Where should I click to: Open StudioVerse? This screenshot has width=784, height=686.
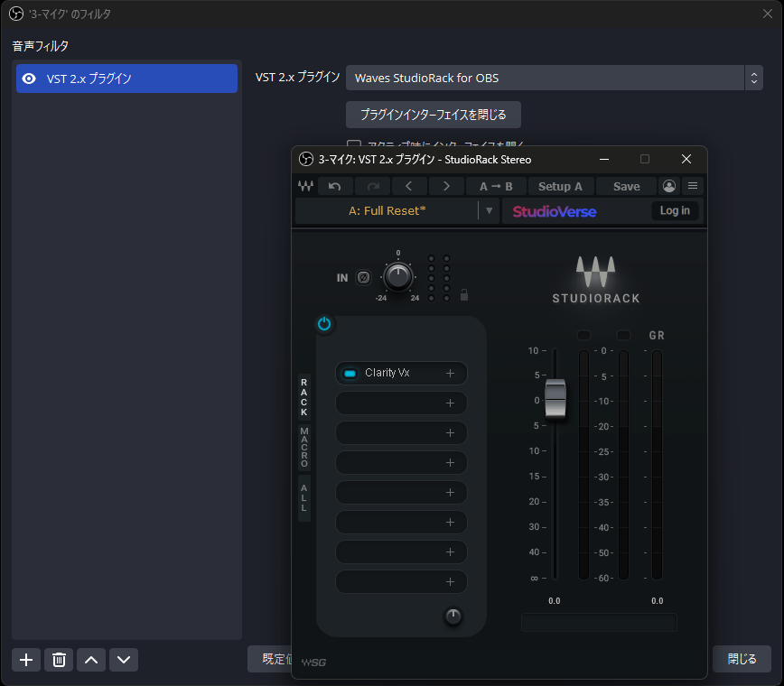(554, 211)
